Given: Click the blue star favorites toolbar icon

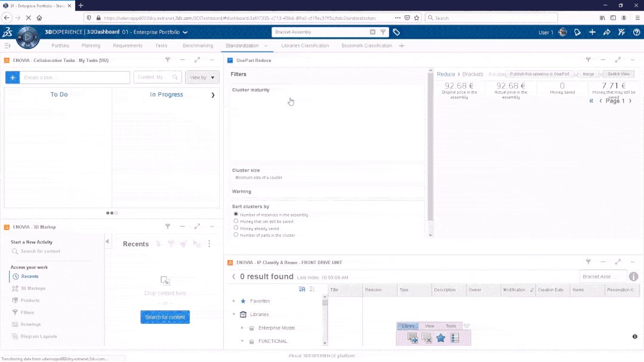Looking at the screenshot, I should coord(440,338).
